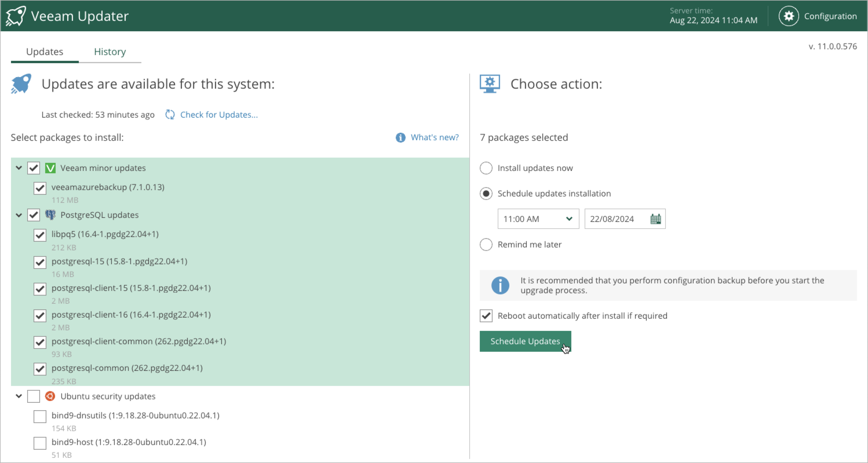
Task: Check the Ubuntu security updates group checkbox
Action: [34, 396]
